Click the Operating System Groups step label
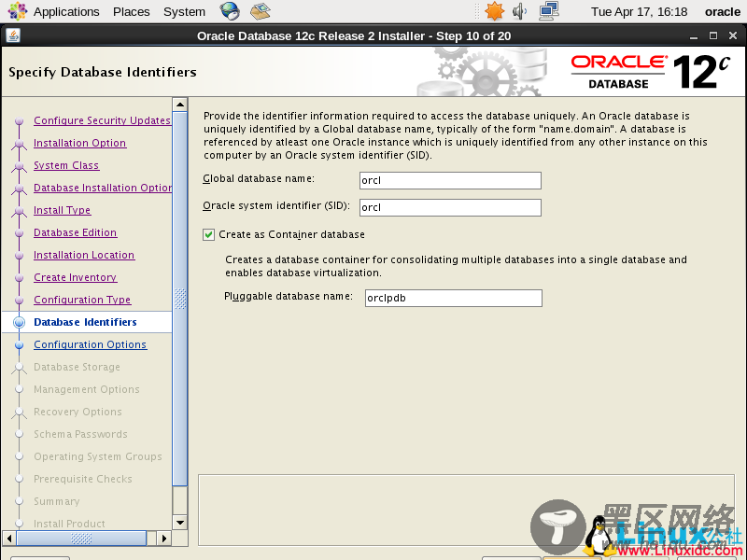The height and width of the screenshot is (560, 747). coord(98,456)
